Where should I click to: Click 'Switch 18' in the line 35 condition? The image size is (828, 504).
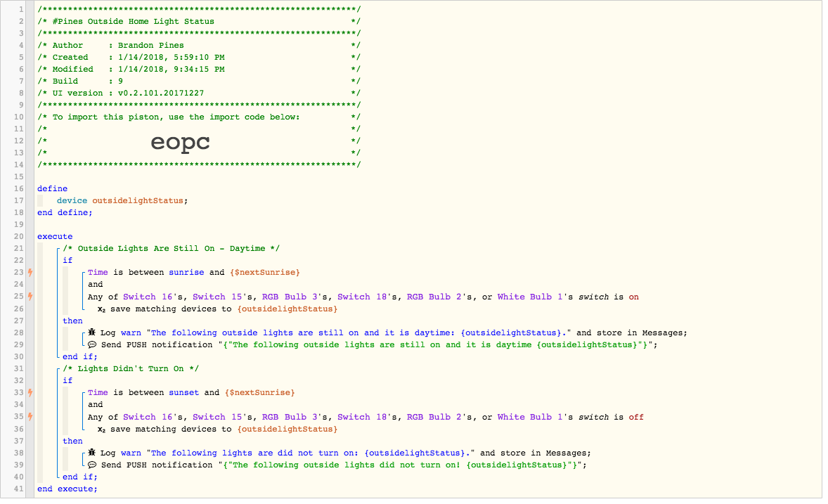(362, 418)
